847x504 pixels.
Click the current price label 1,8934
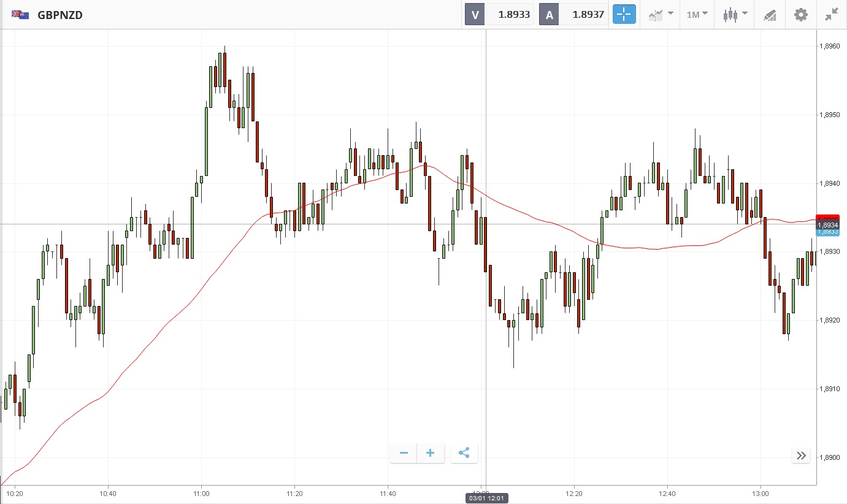[827, 225]
